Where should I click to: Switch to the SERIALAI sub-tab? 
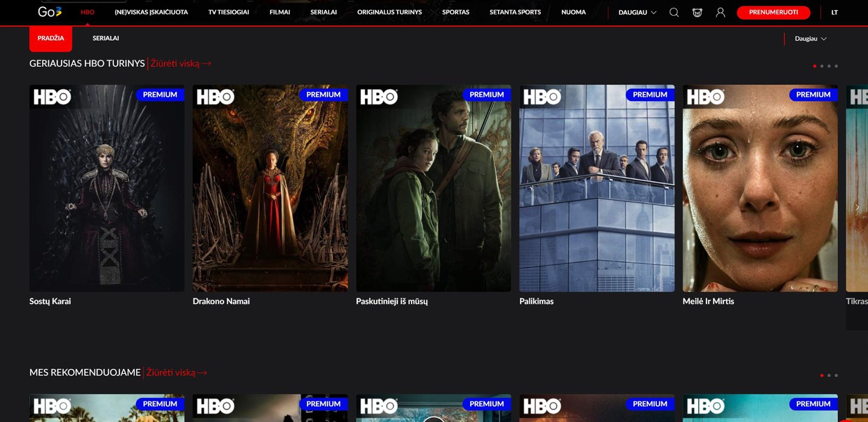coord(105,39)
